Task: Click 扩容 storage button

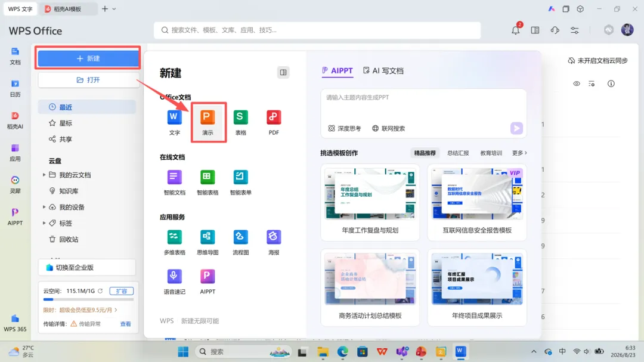Action: click(122, 291)
